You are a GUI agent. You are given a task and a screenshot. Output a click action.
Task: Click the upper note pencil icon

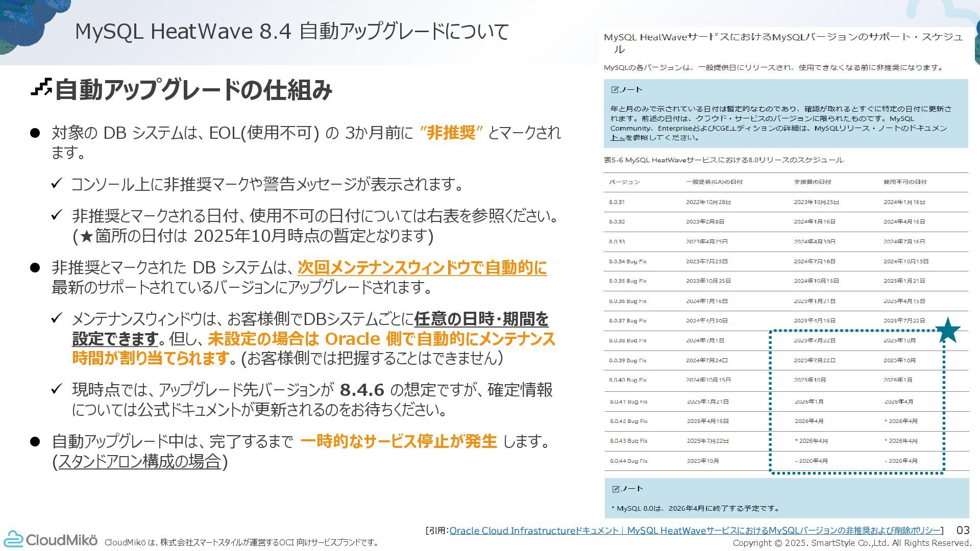tap(615, 90)
